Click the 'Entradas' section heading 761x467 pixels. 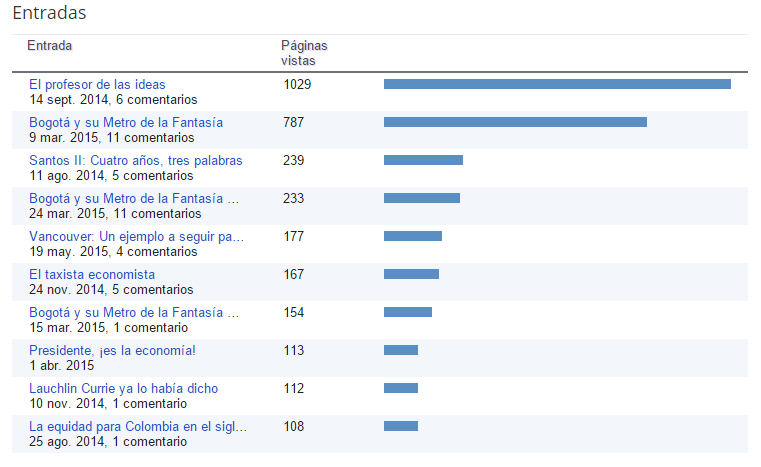tap(49, 13)
